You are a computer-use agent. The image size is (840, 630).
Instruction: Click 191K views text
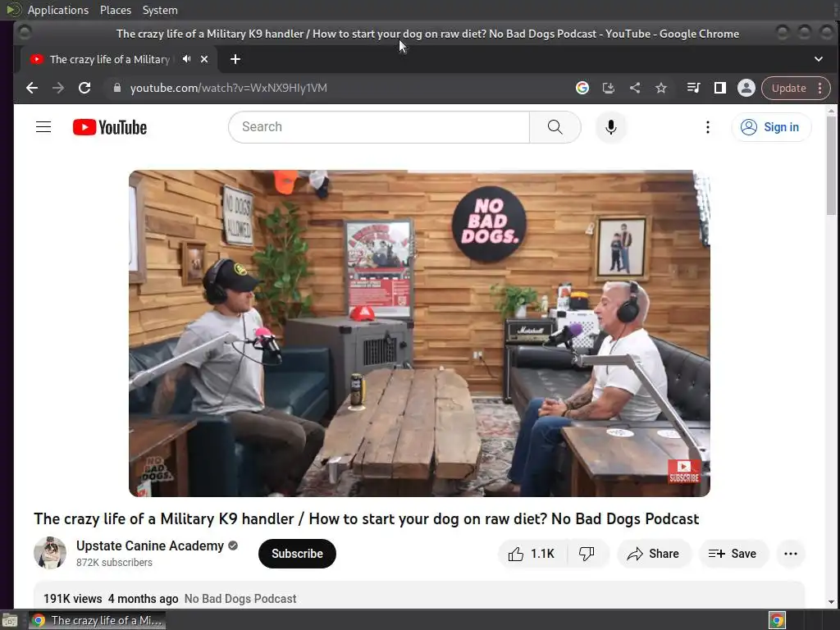tap(73, 598)
